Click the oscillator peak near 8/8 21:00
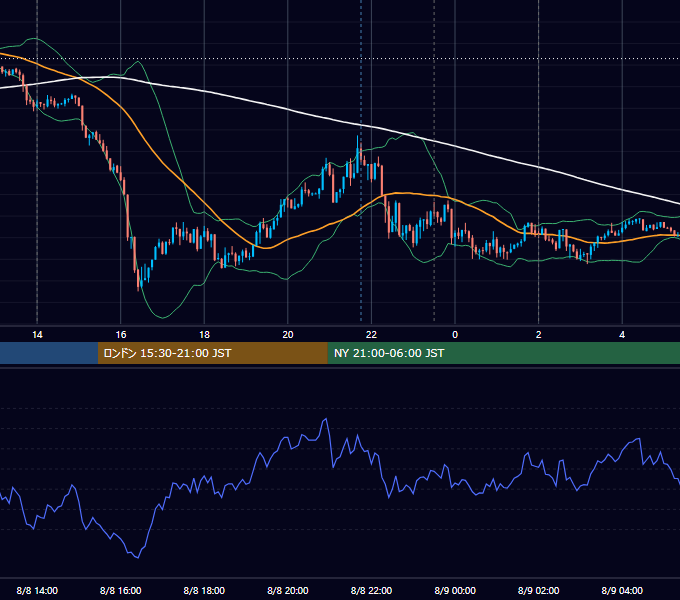Viewport: 680px width, 600px height. [x=325, y=419]
